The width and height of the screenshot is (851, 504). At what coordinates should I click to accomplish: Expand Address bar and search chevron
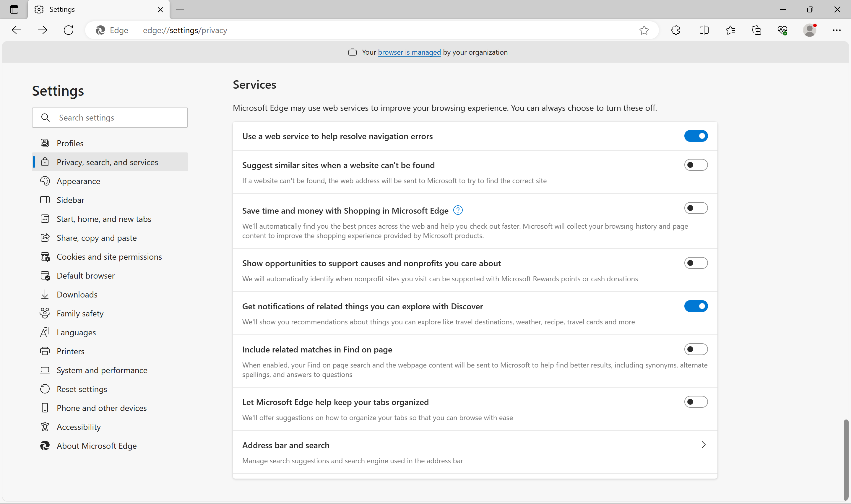(703, 445)
